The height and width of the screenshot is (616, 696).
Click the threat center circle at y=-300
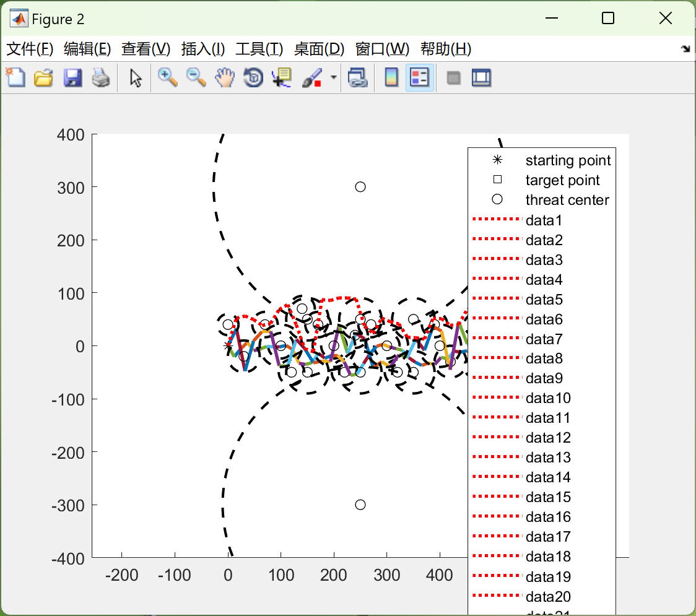pyautogui.click(x=360, y=505)
